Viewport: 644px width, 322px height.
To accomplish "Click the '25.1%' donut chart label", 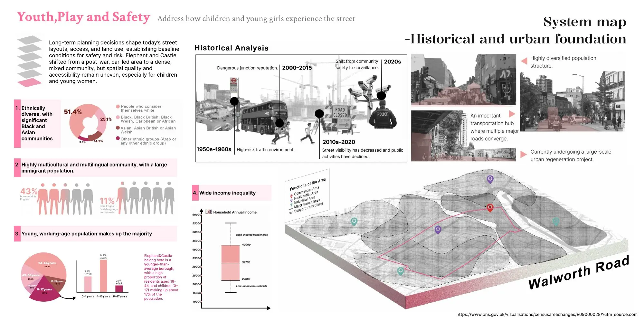I will pyautogui.click(x=106, y=119).
